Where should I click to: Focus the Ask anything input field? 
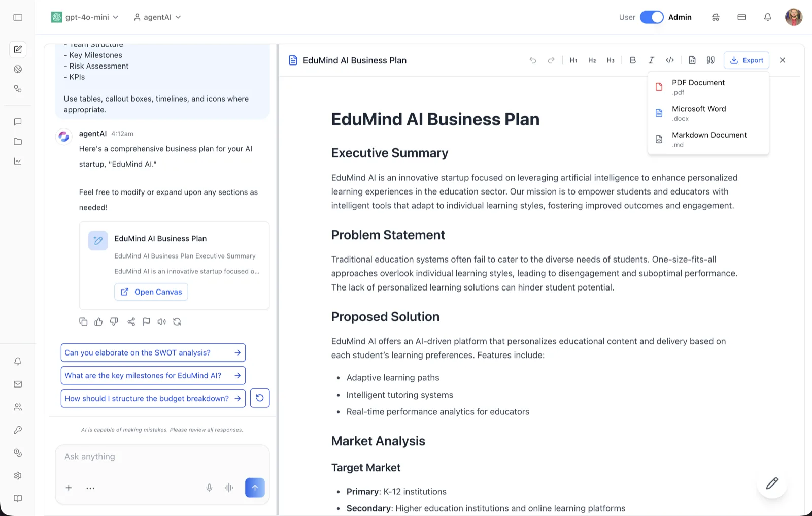[162, 457]
